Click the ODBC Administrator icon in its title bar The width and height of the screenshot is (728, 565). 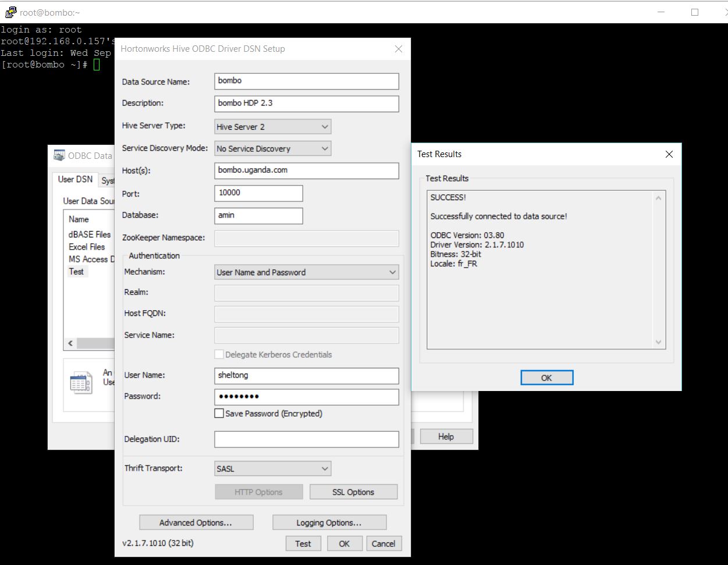[59, 155]
